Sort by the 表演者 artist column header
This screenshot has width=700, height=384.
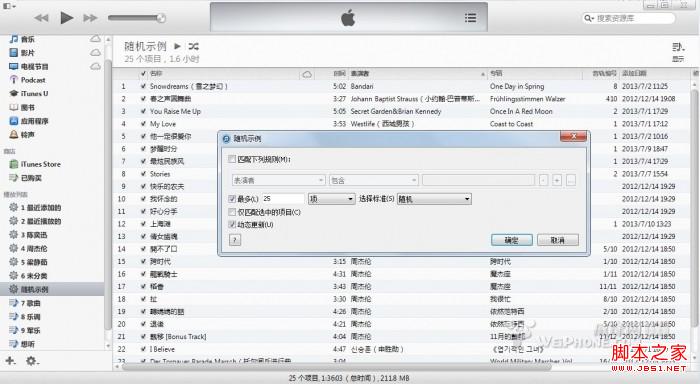[417, 74]
